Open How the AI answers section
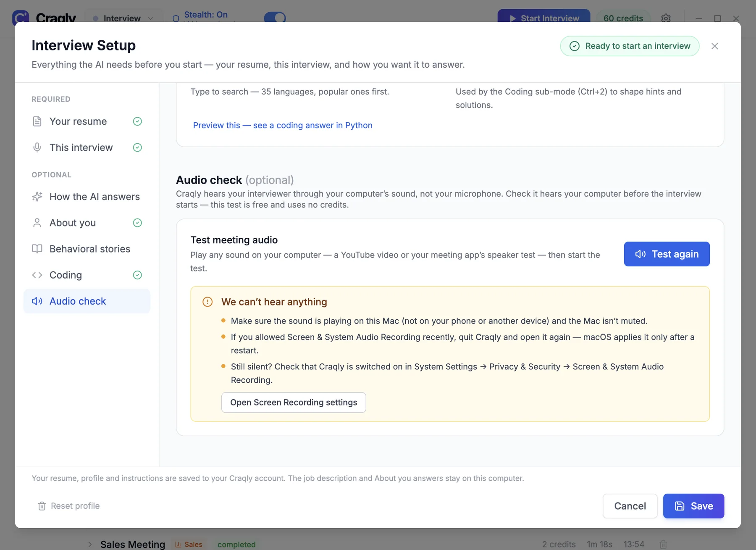756x550 pixels. click(x=87, y=197)
